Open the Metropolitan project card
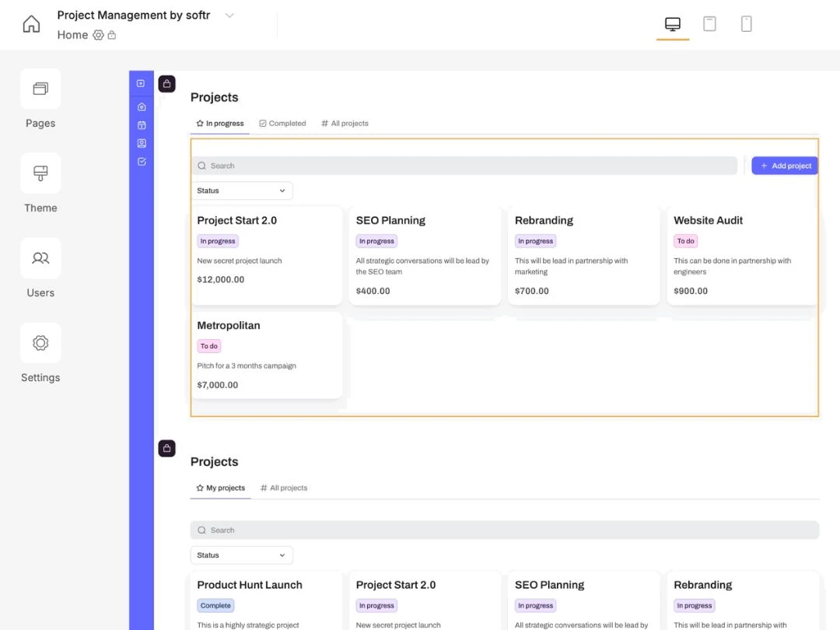This screenshot has width=840, height=630. coord(266,355)
